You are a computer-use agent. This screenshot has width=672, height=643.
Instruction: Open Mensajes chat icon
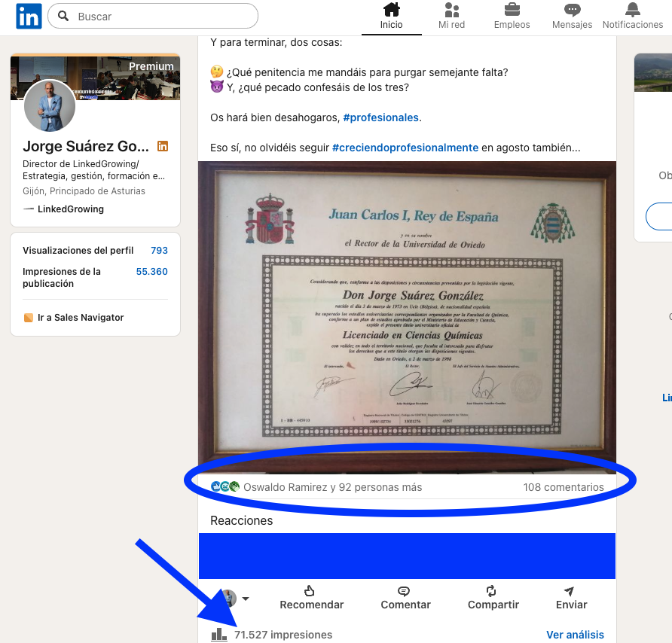(x=572, y=11)
